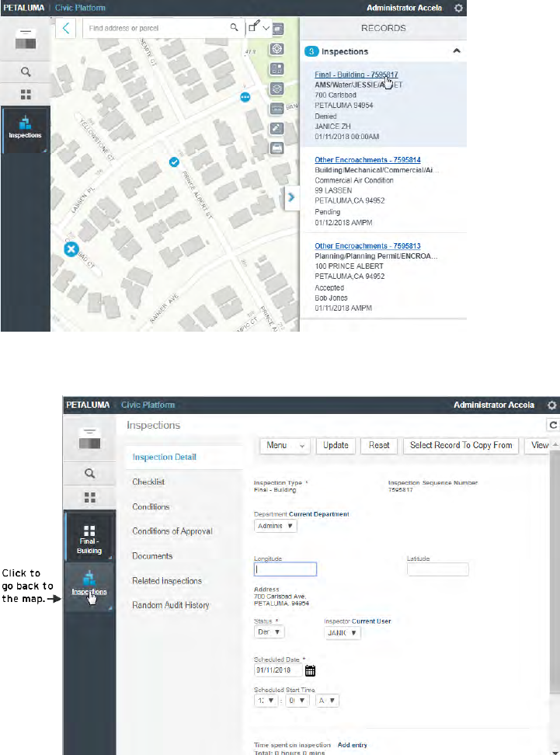Select the Final - Building tile in the sidebar

point(89,538)
